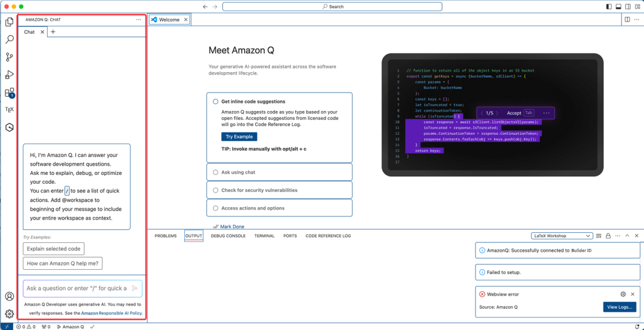Open the Manage gear in activity bar
This screenshot has height=330, width=644.
9,314
